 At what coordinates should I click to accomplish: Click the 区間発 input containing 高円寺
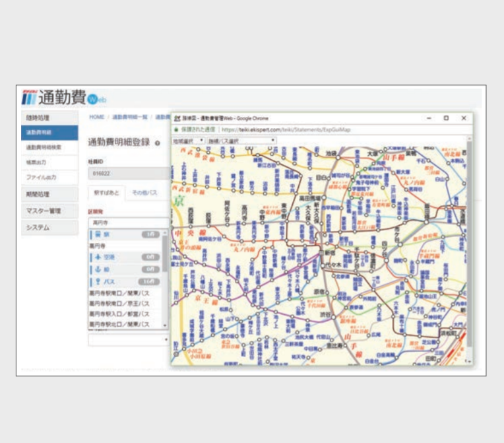coord(128,222)
